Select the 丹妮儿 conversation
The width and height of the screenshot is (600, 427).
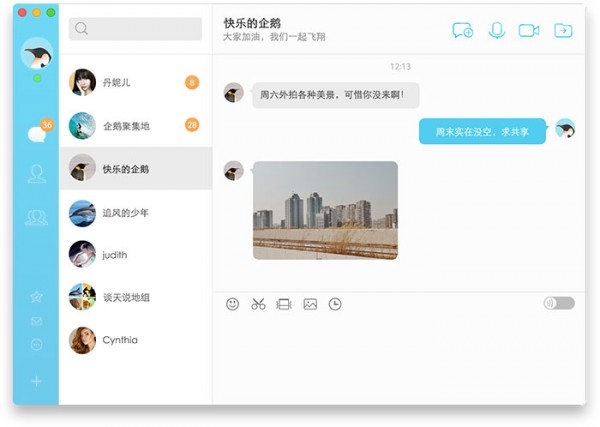135,83
